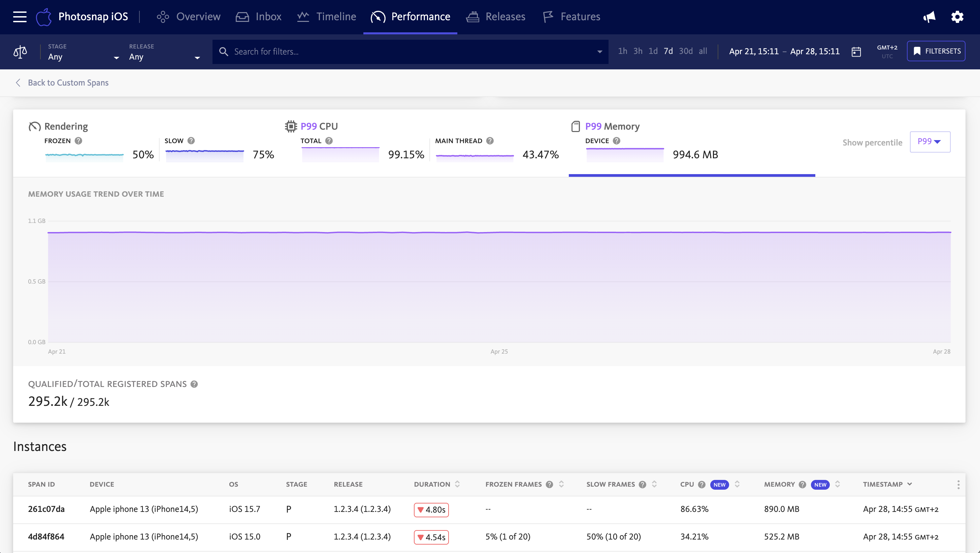The height and width of the screenshot is (553, 980).
Task: Click the 4.80s duration badge
Action: 431,510
